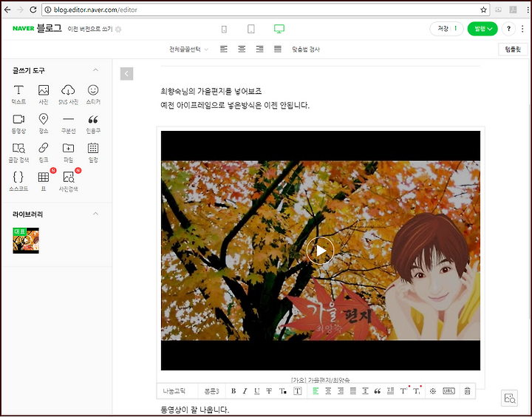This screenshot has height=417, width=532.
Task: Align whole post left in top toolbar
Action: (x=224, y=50)
